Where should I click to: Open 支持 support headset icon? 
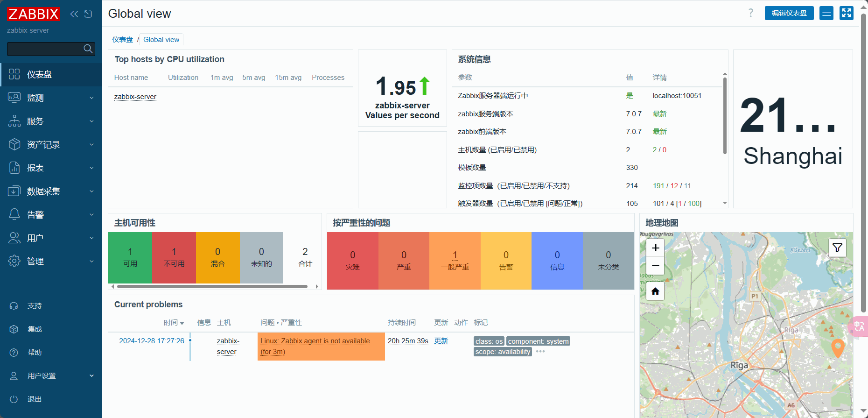[x=14, y=306]
